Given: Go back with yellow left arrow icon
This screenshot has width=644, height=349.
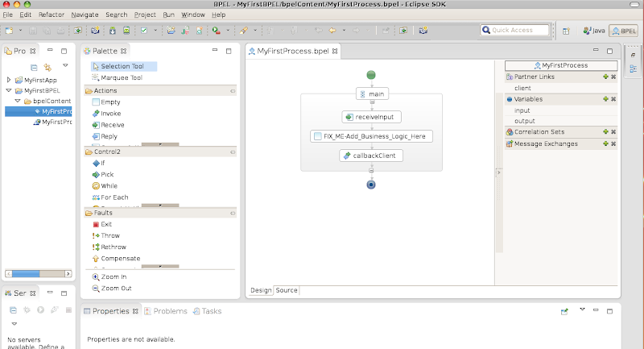Looking at the screenshot, I should [332, 31].
